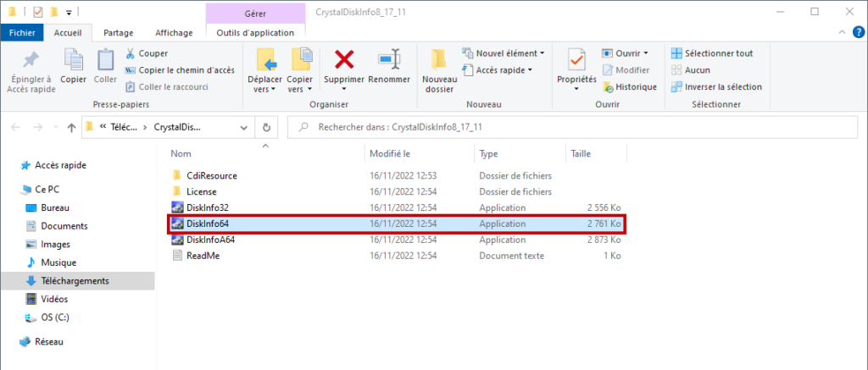Click Sélectionner tout
Viewport: 868px width, 370px height.
tap(712, 53)
